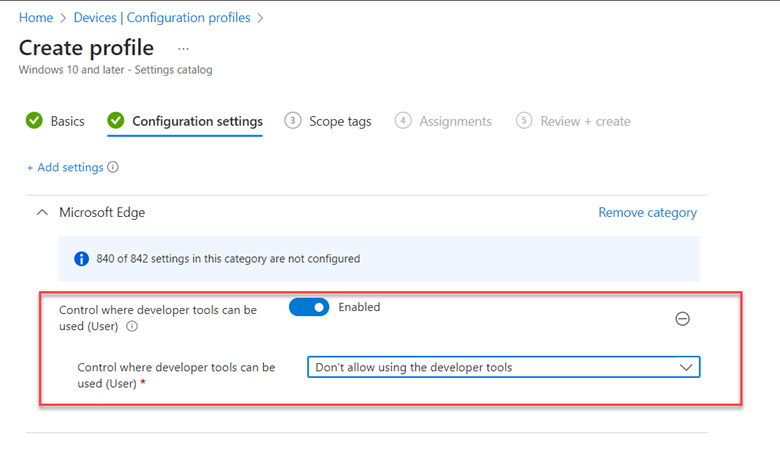Click the step 3 circle icon
Viewport: 780px width, 472px height.
[x=292, y=120]
